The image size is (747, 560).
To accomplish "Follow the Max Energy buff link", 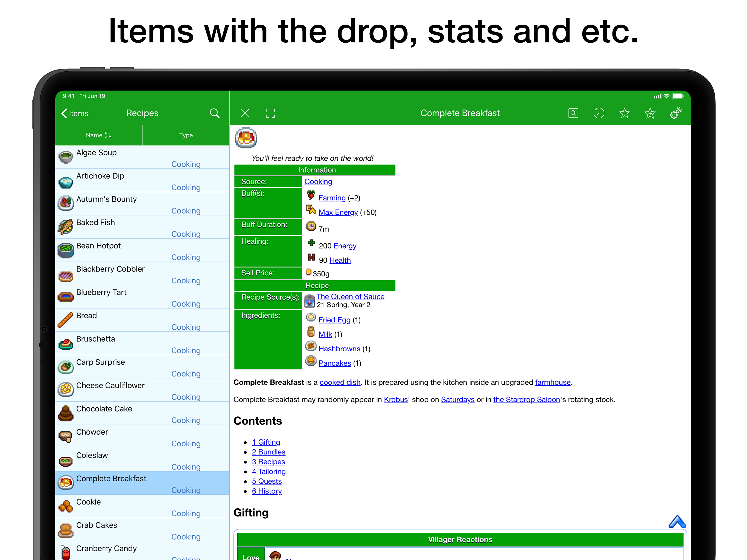I will (x=338, y=212).
